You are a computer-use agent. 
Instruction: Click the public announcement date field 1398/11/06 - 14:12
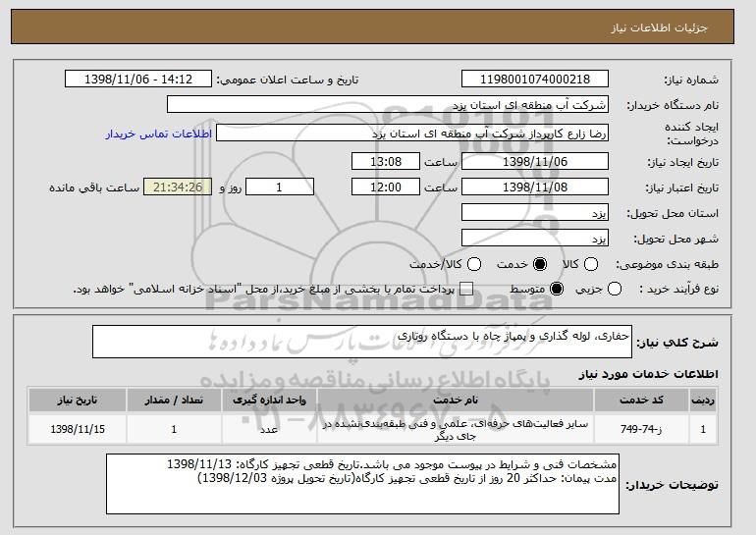coord(138,80)
